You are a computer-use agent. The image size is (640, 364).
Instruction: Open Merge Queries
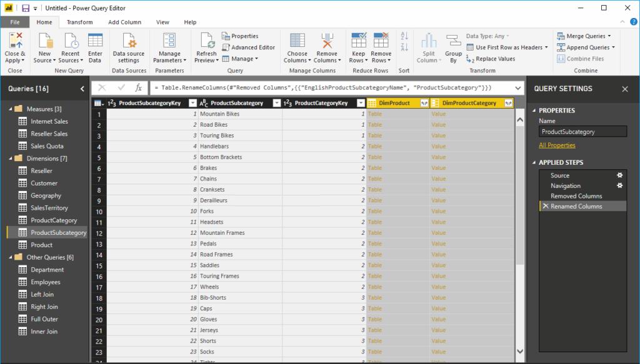(582, 36)
